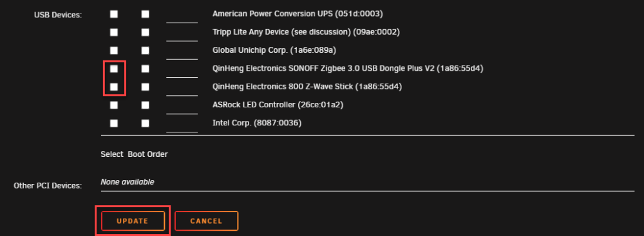
Task: Click boot order field for Tripp Lite device
Action: [182, 33]
